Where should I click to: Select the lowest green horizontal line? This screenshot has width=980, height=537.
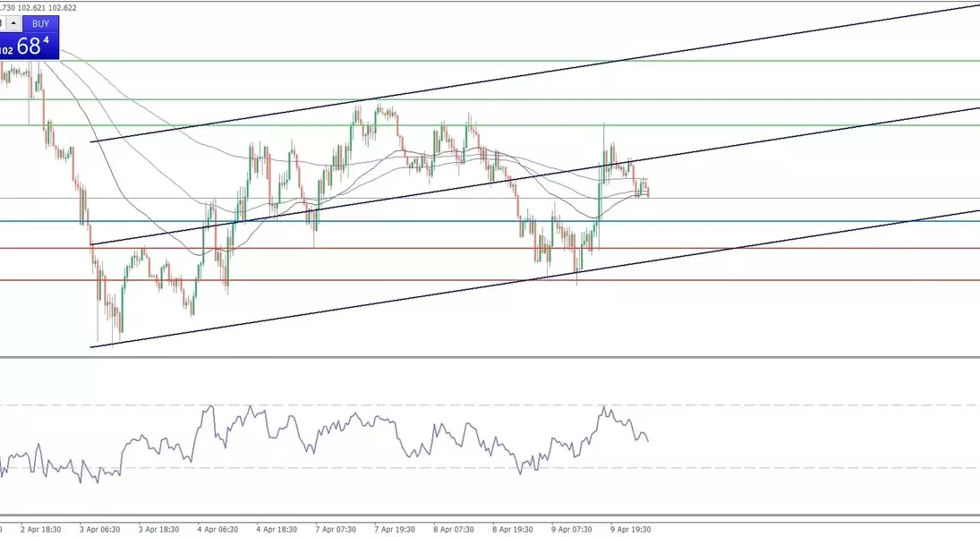716,125
